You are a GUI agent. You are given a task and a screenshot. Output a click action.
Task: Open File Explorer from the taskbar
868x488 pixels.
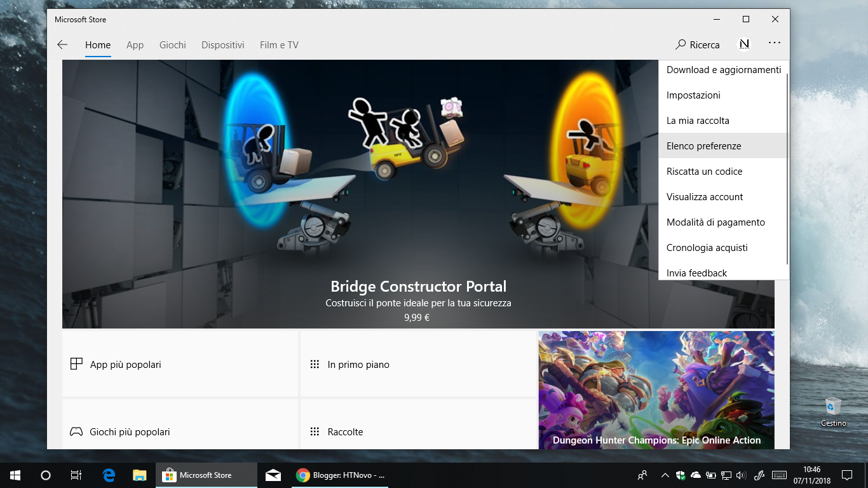pyautogui.click(x=140, y=475)
